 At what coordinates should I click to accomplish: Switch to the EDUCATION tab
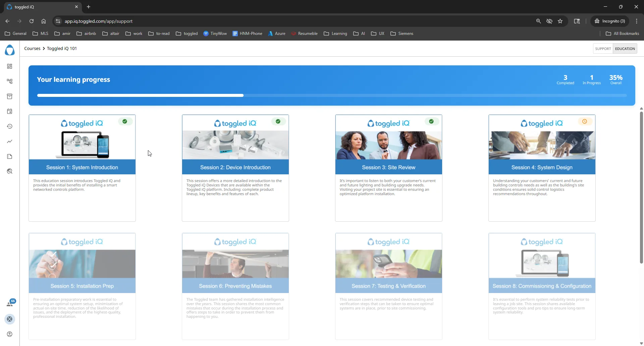[x=625, y=49]
